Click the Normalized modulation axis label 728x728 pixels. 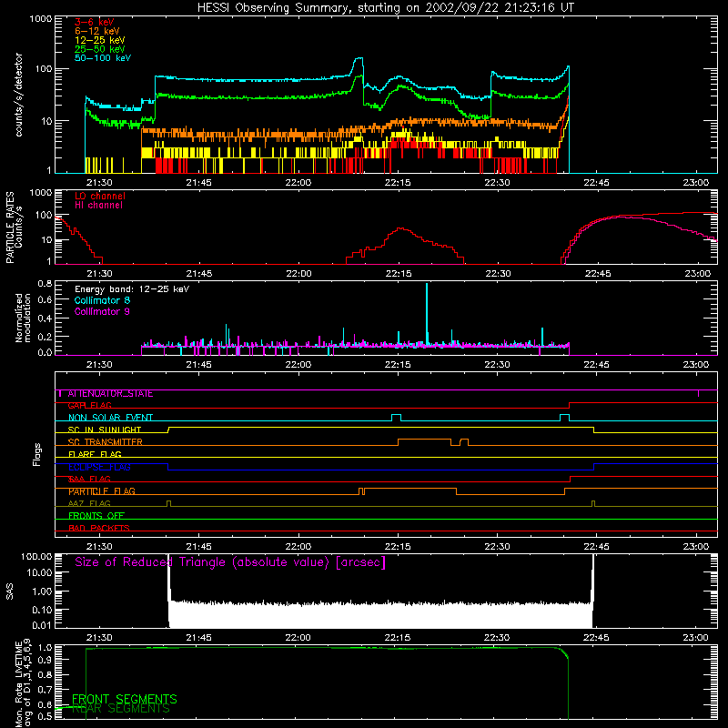click(24, 318)
